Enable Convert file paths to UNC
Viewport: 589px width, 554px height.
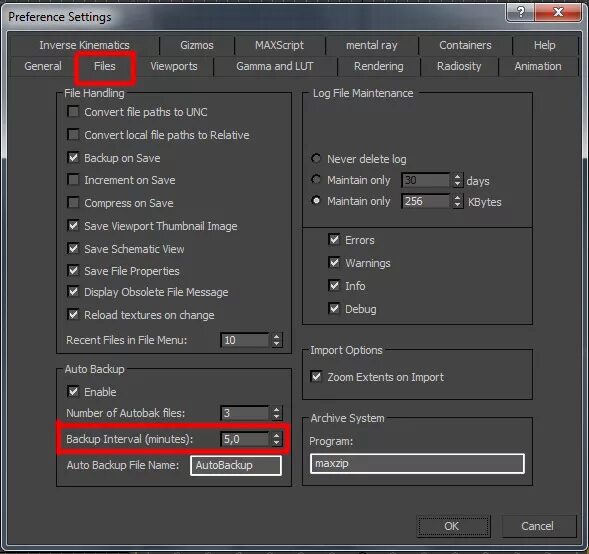pos(73,112)
